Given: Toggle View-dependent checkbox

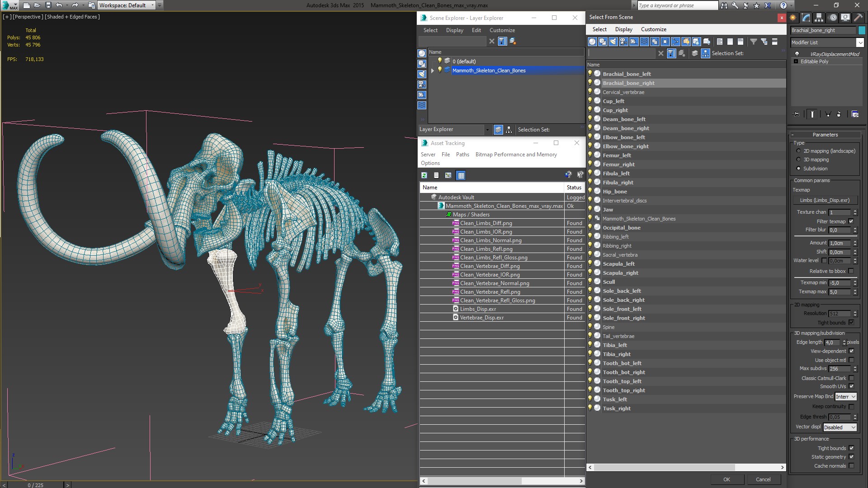Looking at the screenshot, I should tap(851, 351).
